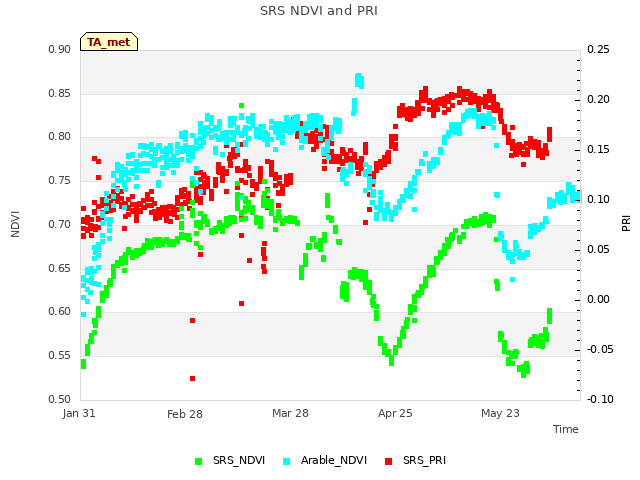Click the 0.70 NDVI axis value
Viewport: 640px width, 480px height.
[x=60, y=224]
